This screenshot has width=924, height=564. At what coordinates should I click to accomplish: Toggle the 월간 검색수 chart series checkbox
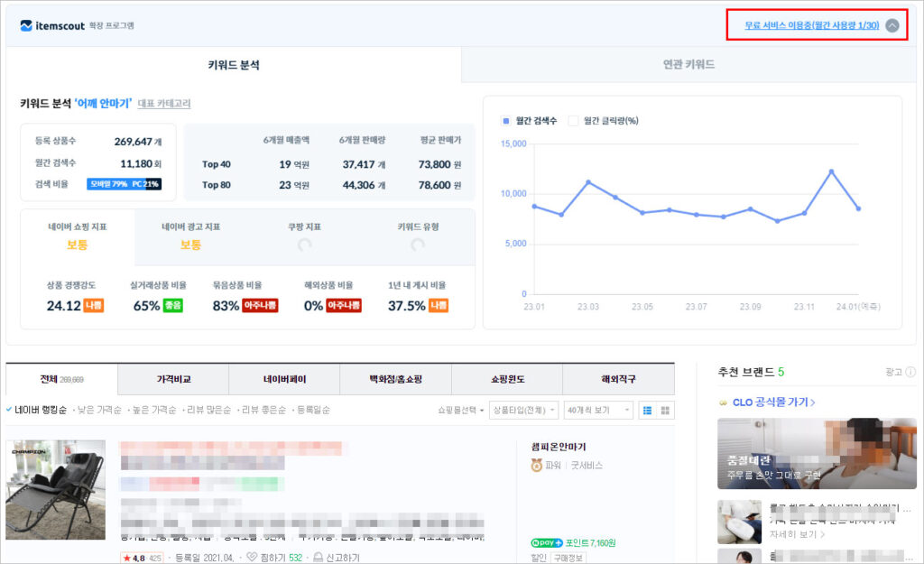click(x=506, y=121)
